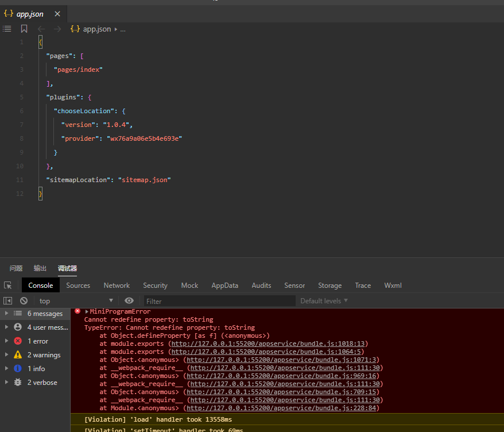
Task: Open the eye icon to create live expression
Action: click(x=129, y=300)
